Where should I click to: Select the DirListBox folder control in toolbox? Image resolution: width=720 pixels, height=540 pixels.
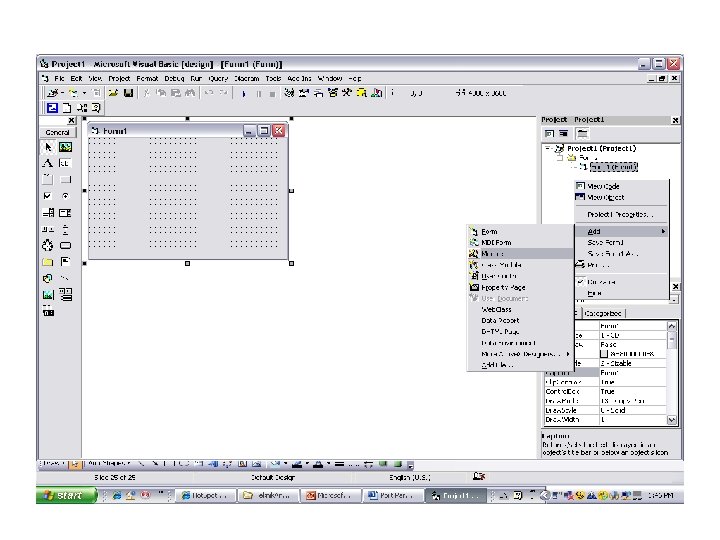(48, 262)
